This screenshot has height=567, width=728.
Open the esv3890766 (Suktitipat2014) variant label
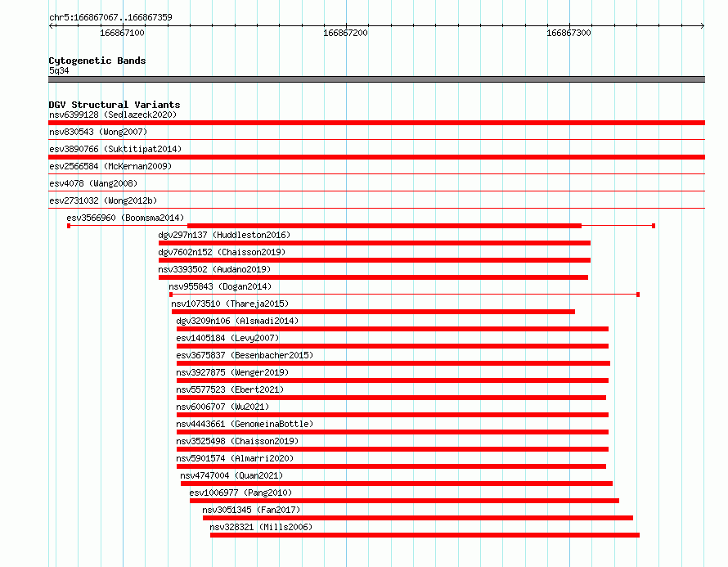[x=115, y=149]
